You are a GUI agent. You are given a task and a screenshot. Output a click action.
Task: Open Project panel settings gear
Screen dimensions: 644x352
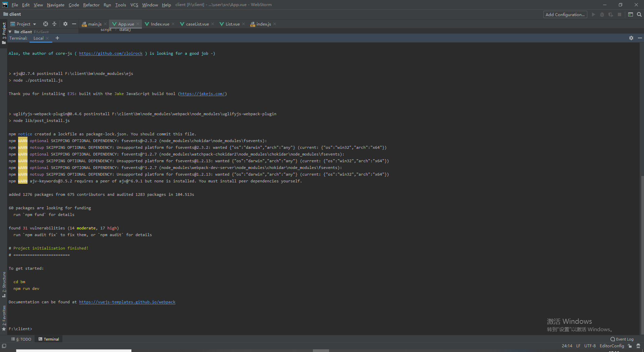(65, 24)
